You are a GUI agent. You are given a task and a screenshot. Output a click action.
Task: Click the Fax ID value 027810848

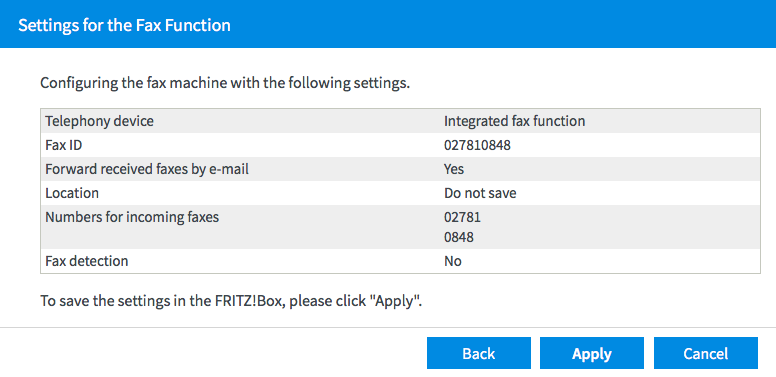[477, 145]
